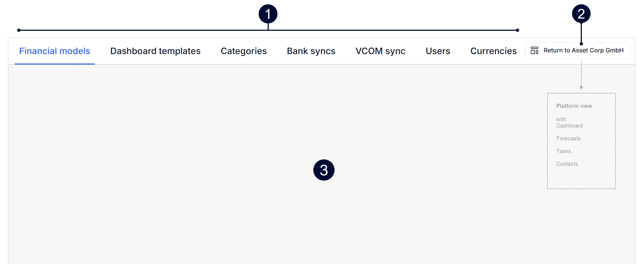644x264 pixels.
Task: Click Contacts in the Platform view box
Action: [x=567, y=164]
